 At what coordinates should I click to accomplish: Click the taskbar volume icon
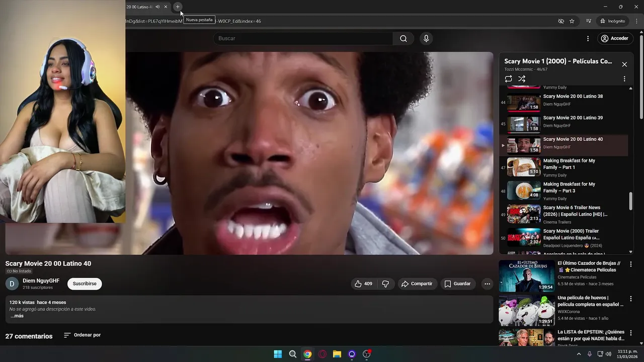[x=609, y=354]
